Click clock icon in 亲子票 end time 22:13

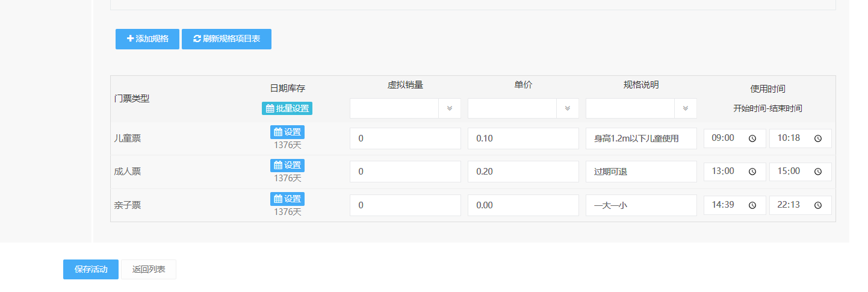coord(818,205)
